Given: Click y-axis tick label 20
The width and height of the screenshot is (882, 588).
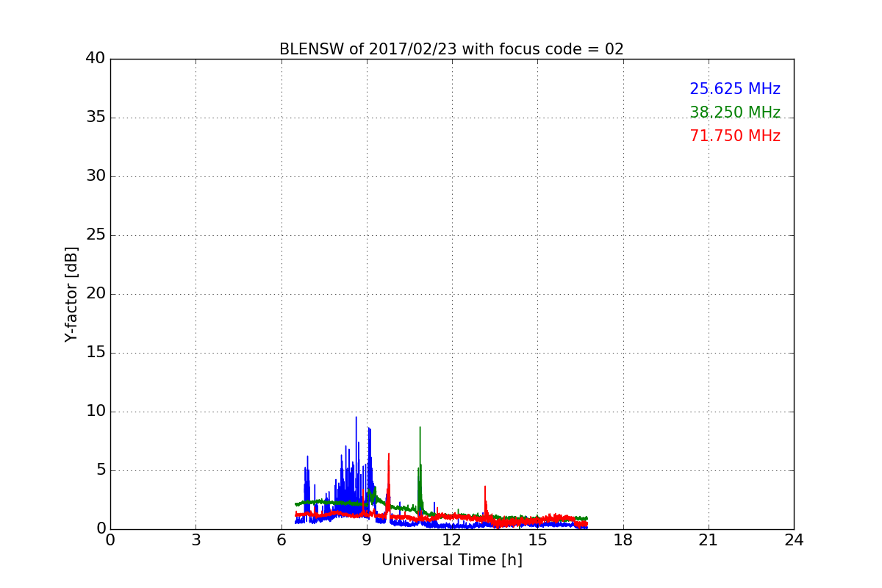Looking at the screenshot, I should point(95,294).
